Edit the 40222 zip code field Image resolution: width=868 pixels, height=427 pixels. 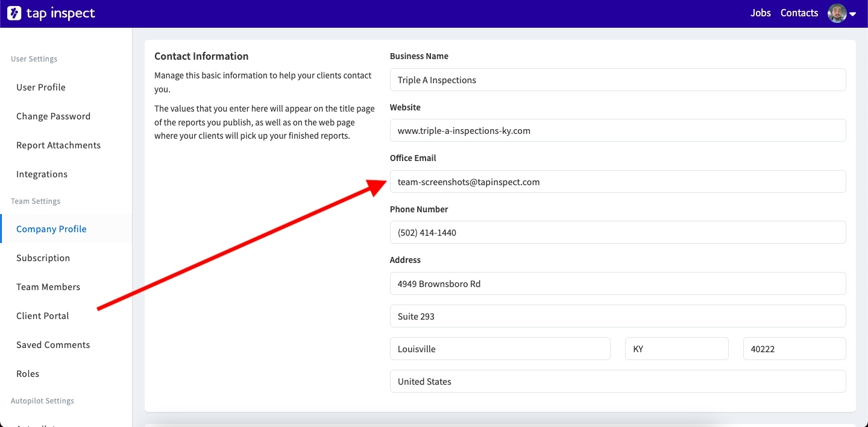coord(794,349)
